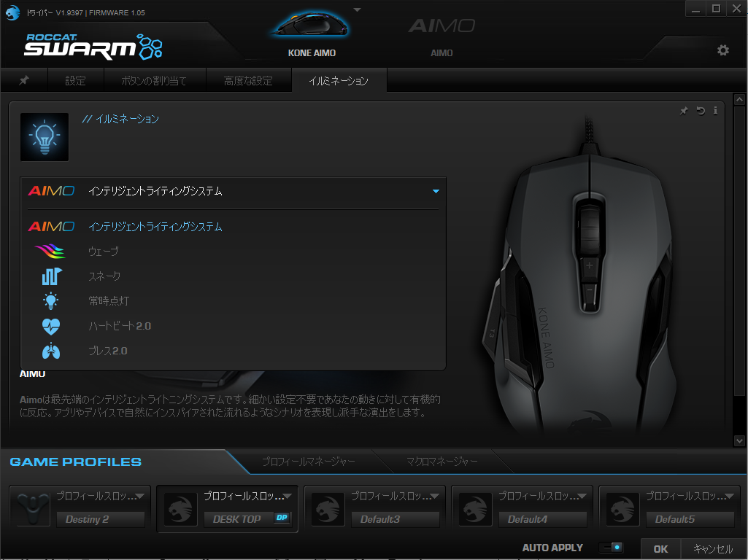The image size is (748, 560).
Task: Open the 高度な設定 tab
Action: tap(248, 80)
